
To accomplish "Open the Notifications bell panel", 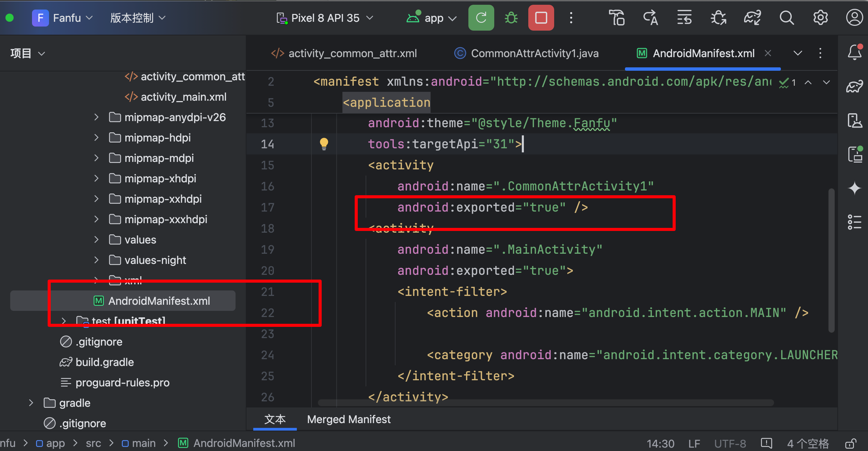I will [854, 53].
